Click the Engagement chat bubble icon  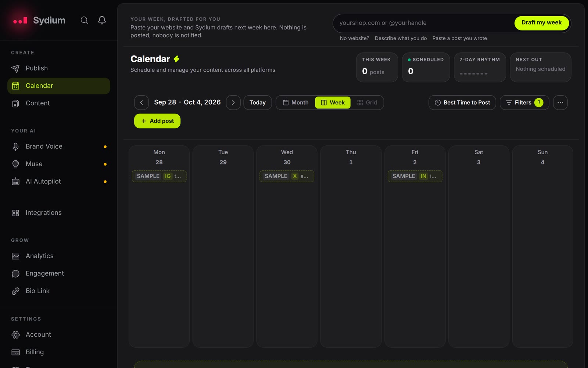(15, 273)
